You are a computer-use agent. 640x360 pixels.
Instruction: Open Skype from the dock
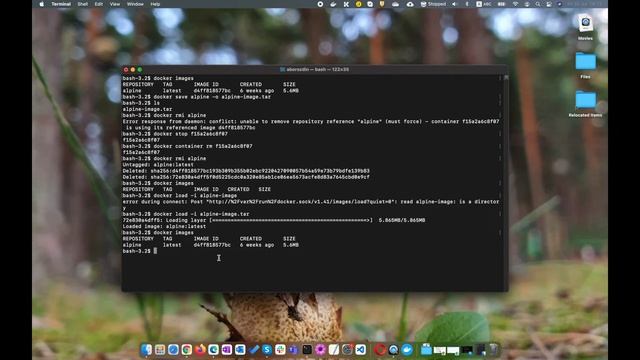[267, 349]
